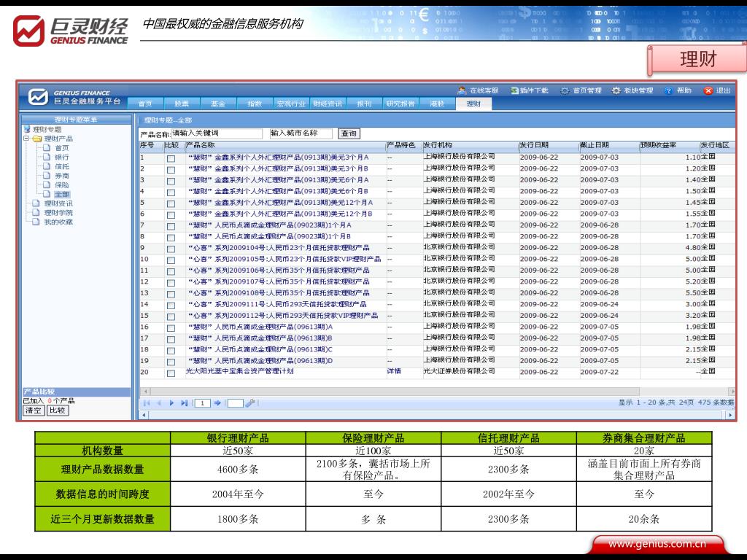Click the 帮助 help question mark icon

pos(668,90)
